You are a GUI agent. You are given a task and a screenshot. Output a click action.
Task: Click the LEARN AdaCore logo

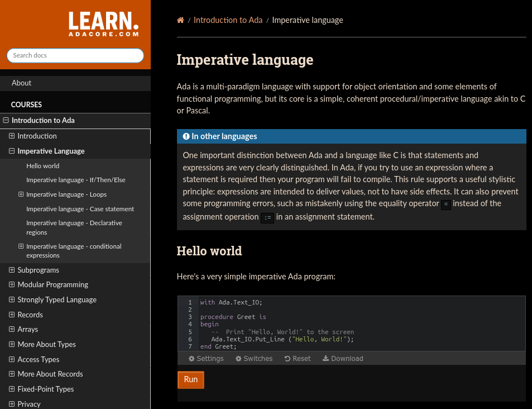click(103, 24)
